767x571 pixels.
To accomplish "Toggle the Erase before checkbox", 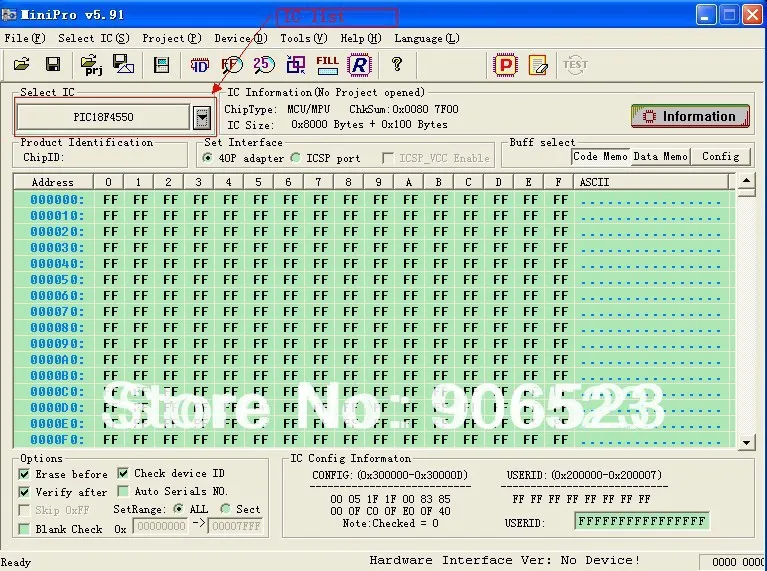I will (23, 474).
